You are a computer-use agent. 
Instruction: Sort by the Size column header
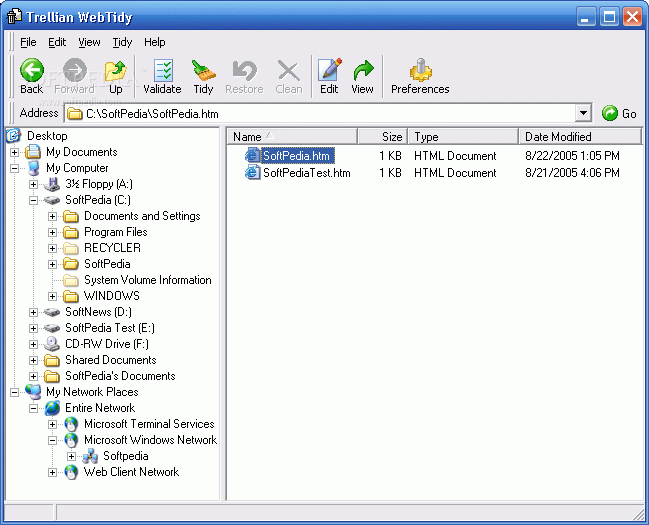382,136
